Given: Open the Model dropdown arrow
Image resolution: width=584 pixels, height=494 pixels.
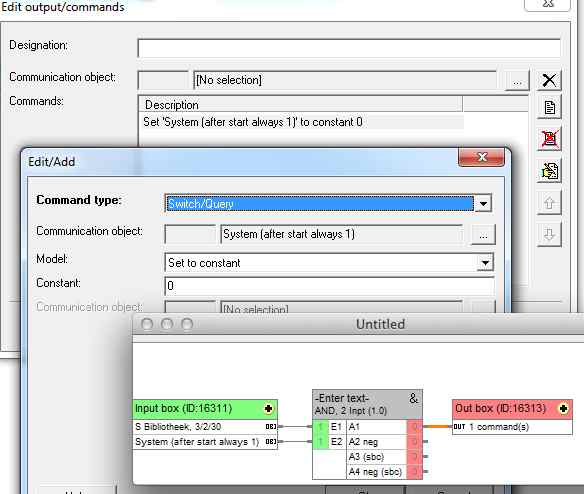Looking at the screenshot, I should point(485,263).
